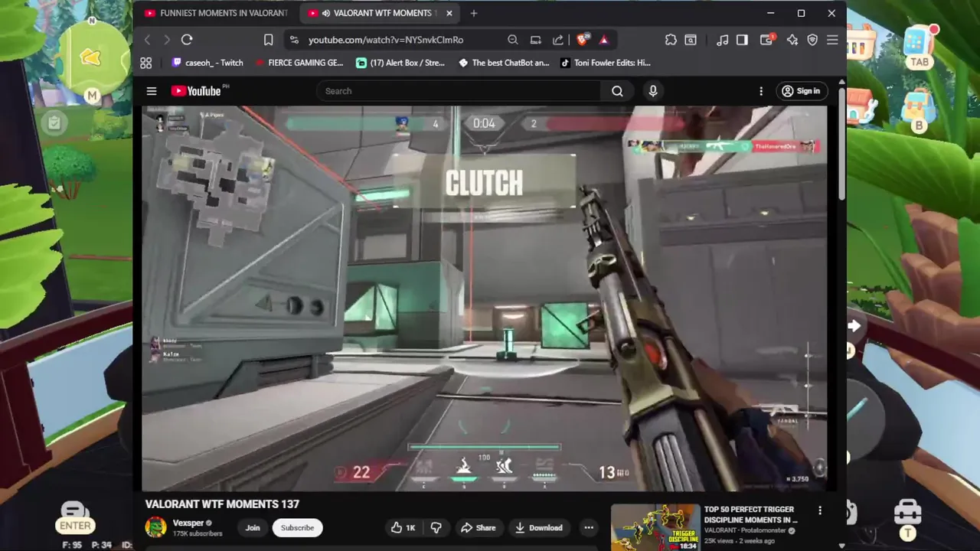Click the game's white right arrow
Screen dimensions: 980x551
coord(854,326)
